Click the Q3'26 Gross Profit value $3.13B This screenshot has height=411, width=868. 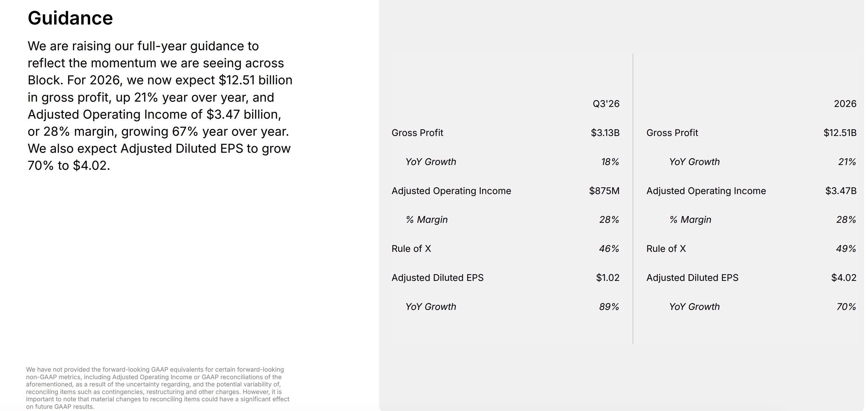point(605,133)
